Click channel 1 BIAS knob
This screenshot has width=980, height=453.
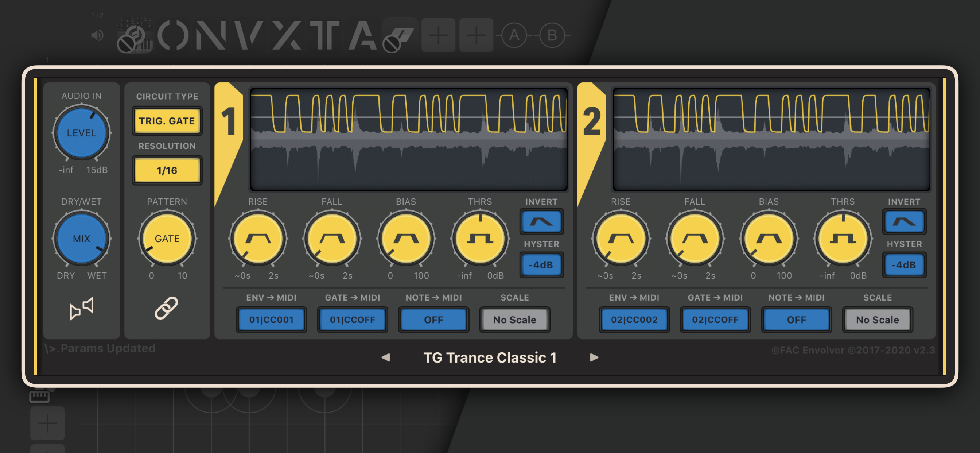406,239
